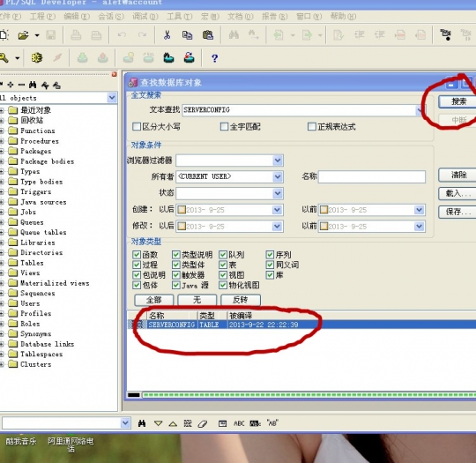Click the Undo arrow icon
The width and height of the screenshot is (476, 463).
click(x=122, y=35)
